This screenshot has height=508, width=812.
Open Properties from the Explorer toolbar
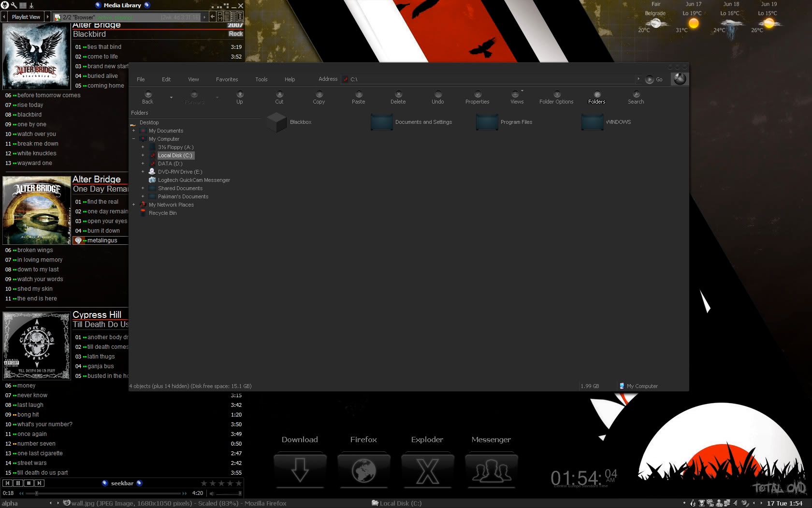pos(478,97)
